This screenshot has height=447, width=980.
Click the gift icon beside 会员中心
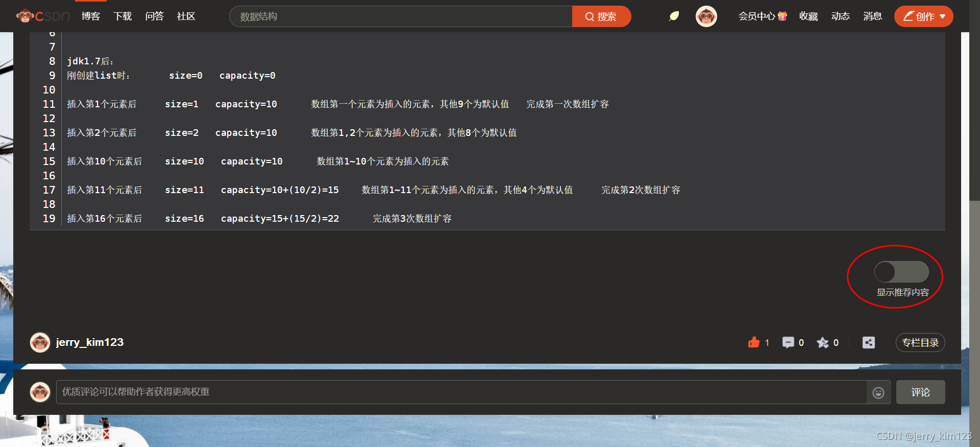coord(782,16)
